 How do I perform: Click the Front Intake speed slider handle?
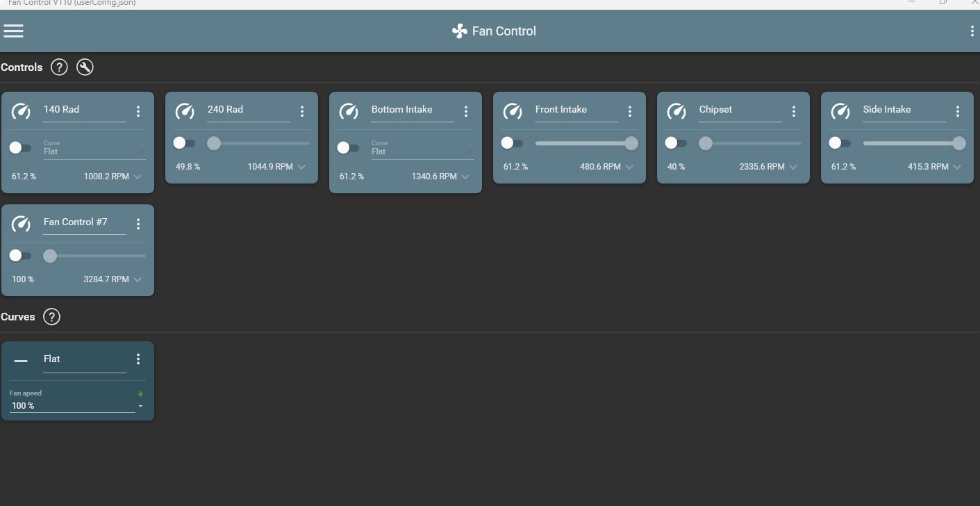[x=631, y=143]
